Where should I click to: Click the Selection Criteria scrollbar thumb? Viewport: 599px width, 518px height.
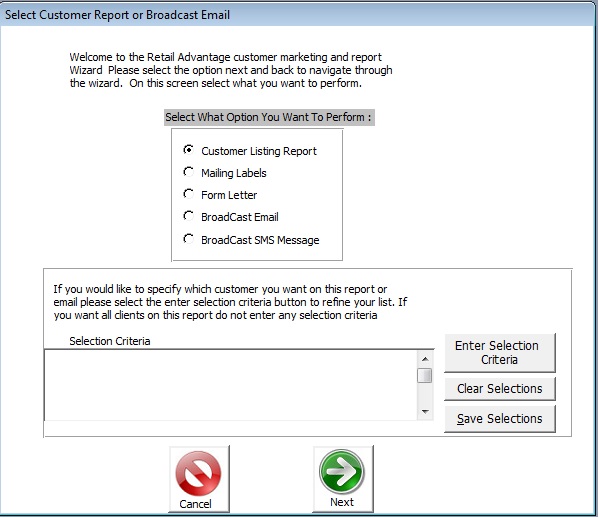pyautogui.click(x=425, y=375)
